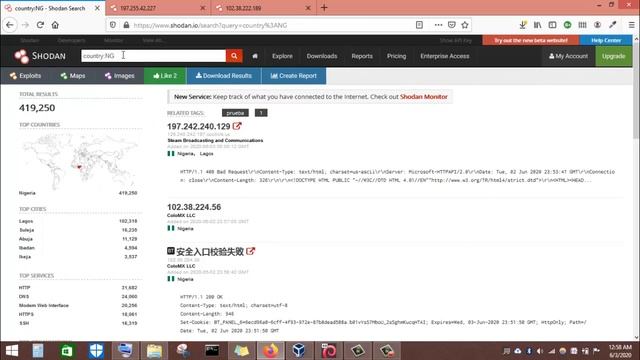
Task: Open external link icon beside 197.242.240.129
Action: 237,126
